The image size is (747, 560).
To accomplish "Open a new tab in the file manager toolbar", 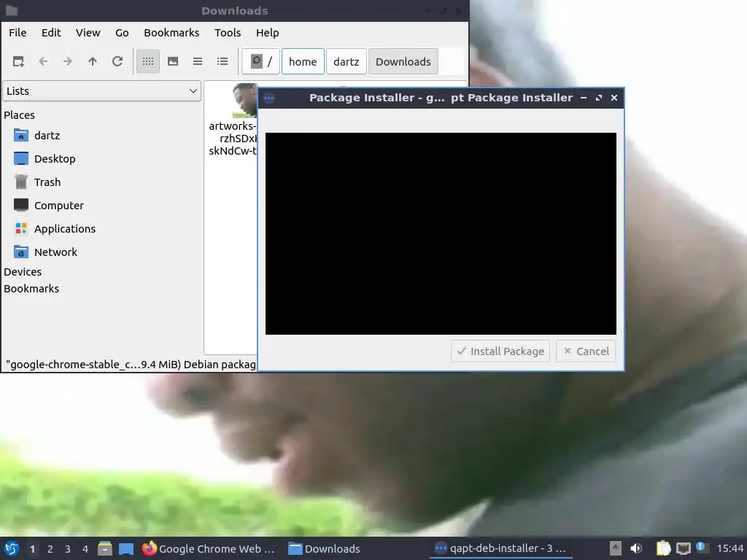I will (x=18, y=61).
